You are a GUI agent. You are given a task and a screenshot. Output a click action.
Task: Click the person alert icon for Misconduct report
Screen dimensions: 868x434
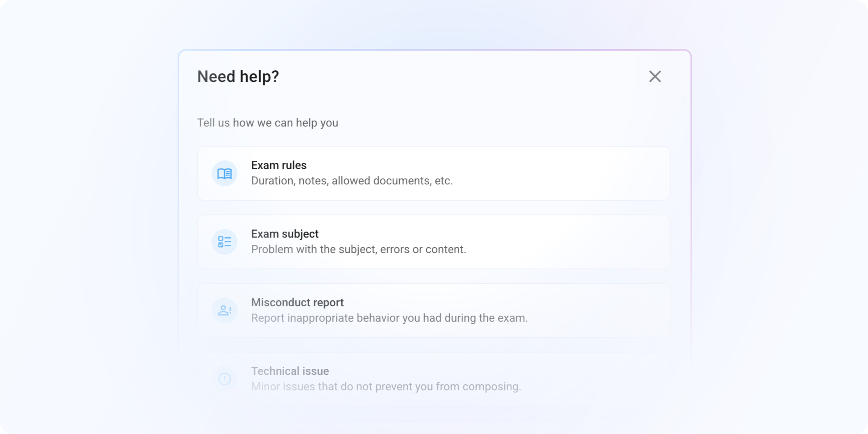click(224, 310)
